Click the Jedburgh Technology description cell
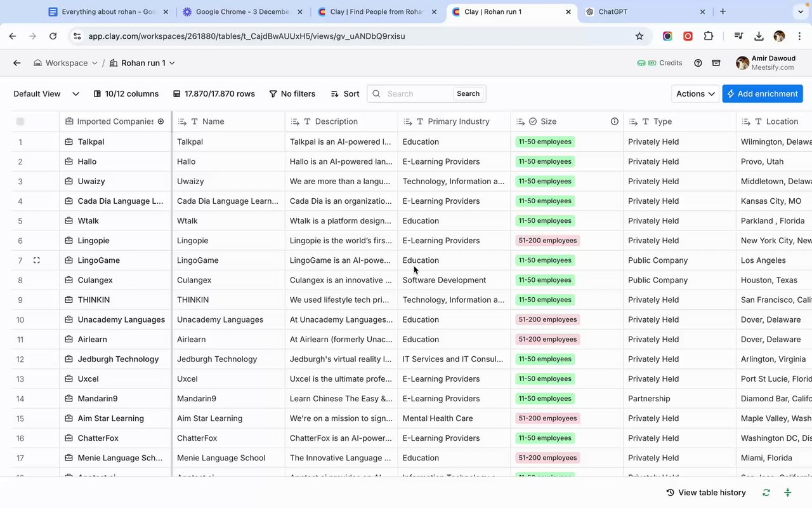This screenshot has height=508, width=812. tap(341, 359)
